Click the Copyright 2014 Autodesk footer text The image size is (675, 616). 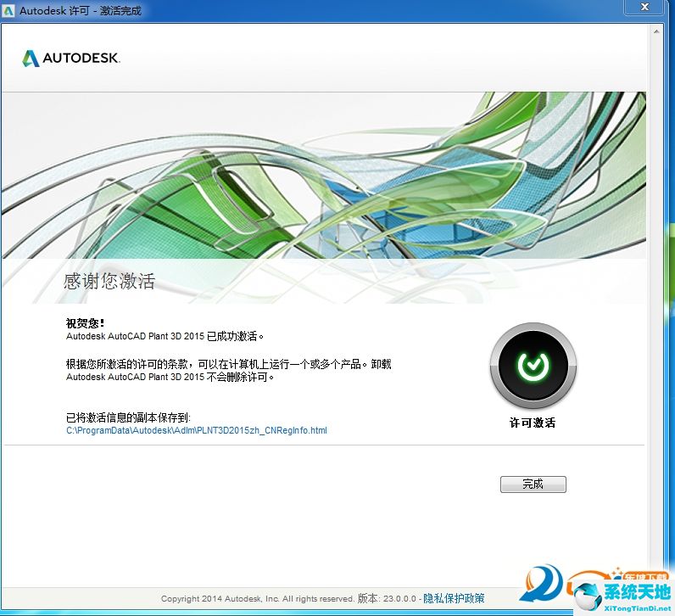[257, 599]
